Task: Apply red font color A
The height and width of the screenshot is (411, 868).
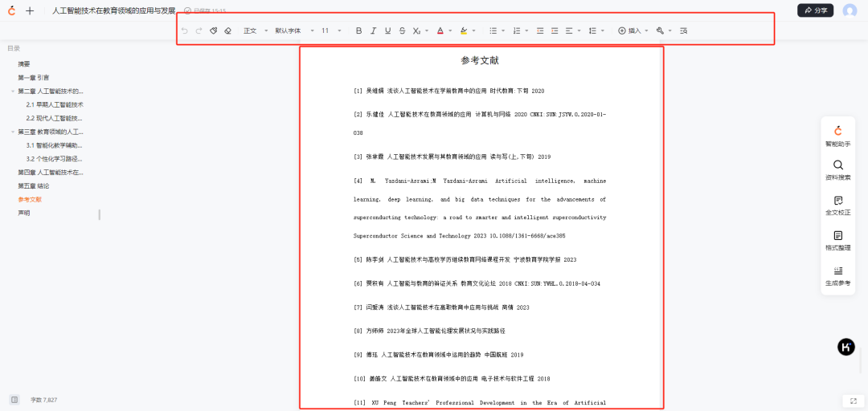Action: (x=440, y=31)
